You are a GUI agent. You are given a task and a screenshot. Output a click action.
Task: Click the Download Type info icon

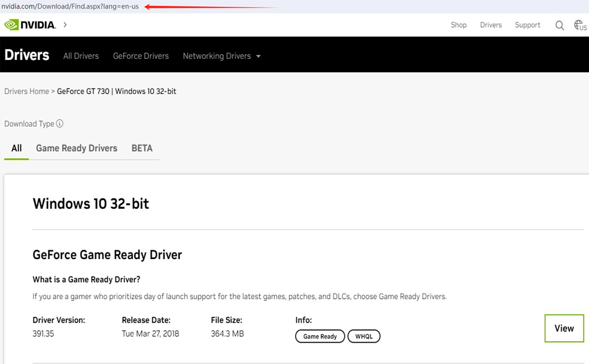click(60, 124)
